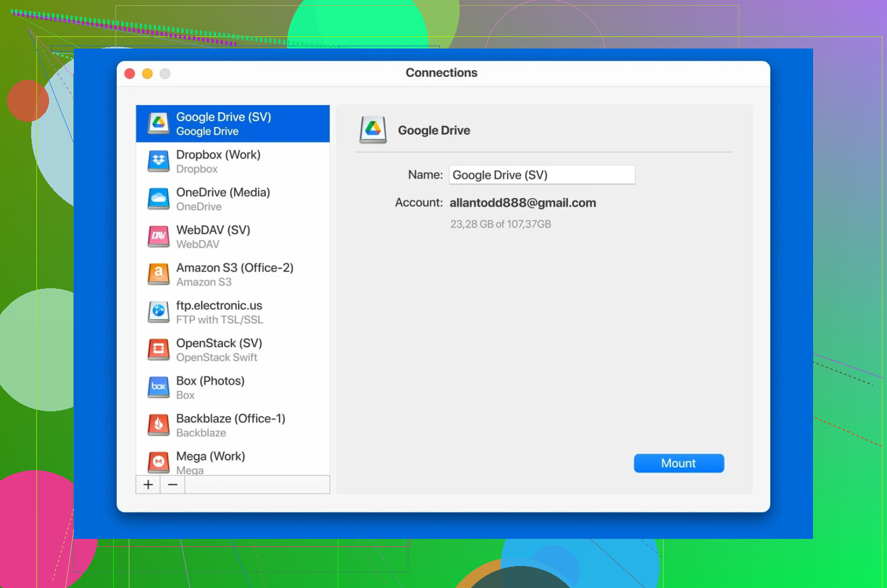Image resolution: width=887 pixels, height=588 pixels.
Task: Click the Box (Photos) drive icon
Action: [158, 387]
